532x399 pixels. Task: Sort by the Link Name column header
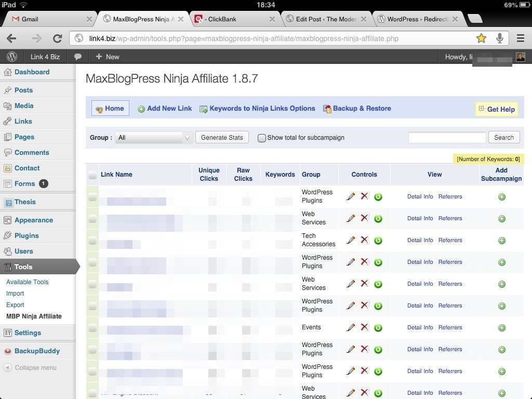pos(116,175)
